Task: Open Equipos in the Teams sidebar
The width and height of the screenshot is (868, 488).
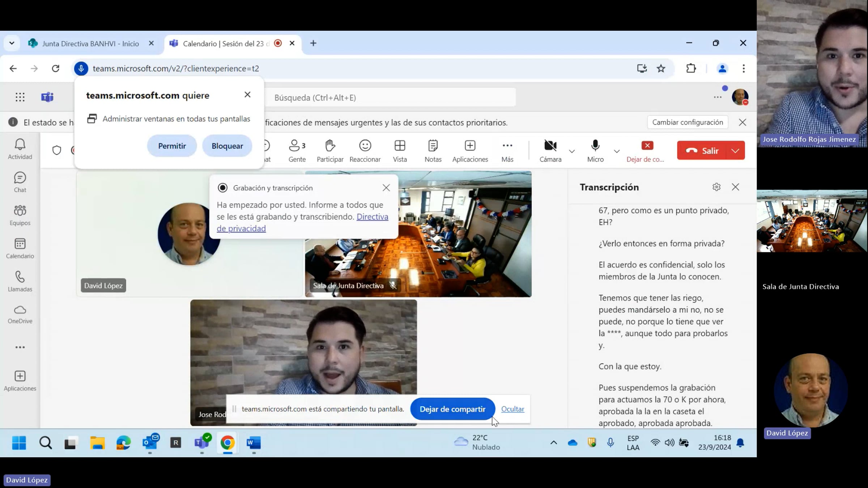Action: [x=20, y=215]
